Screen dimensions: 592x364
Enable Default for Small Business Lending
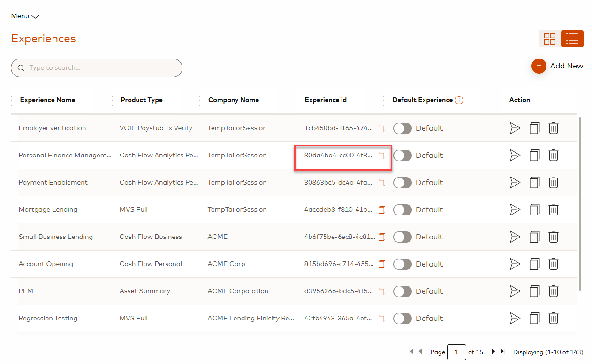pyautogui.click(x=402, y=237)
